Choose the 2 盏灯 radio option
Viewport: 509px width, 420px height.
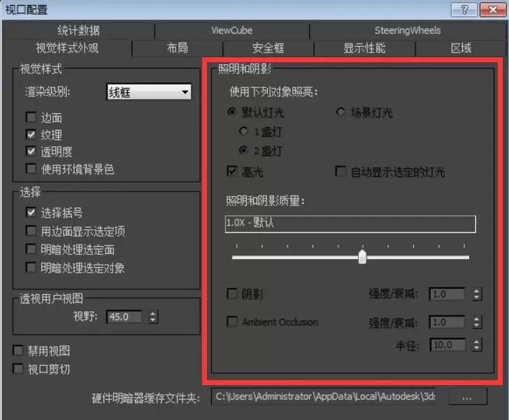point(243,150)
